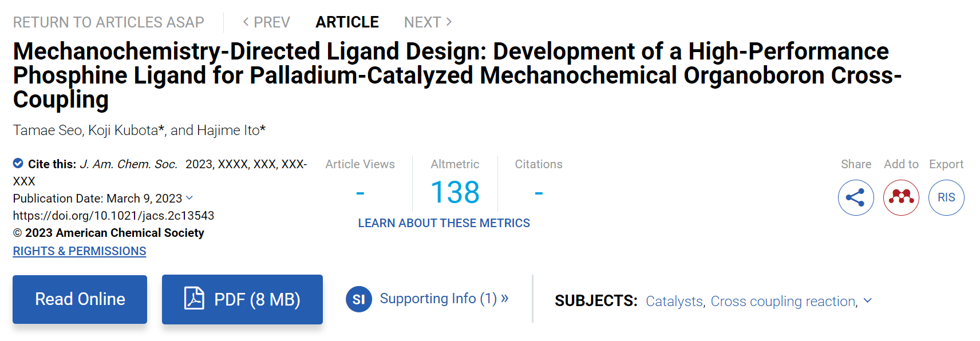980x341 pixels.
Task: Open the Catalysts subject link
Action: [674, 301]
